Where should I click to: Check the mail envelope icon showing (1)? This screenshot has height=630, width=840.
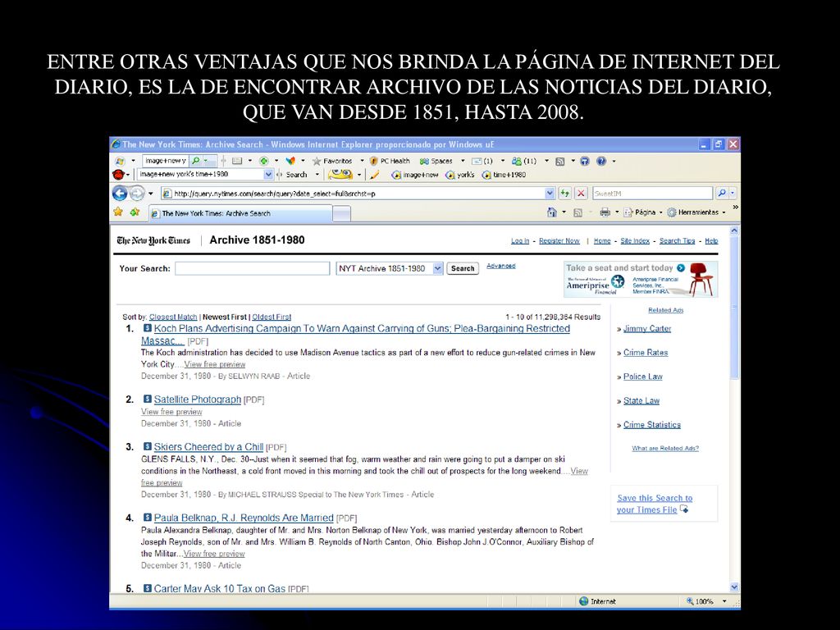[482, 161]
